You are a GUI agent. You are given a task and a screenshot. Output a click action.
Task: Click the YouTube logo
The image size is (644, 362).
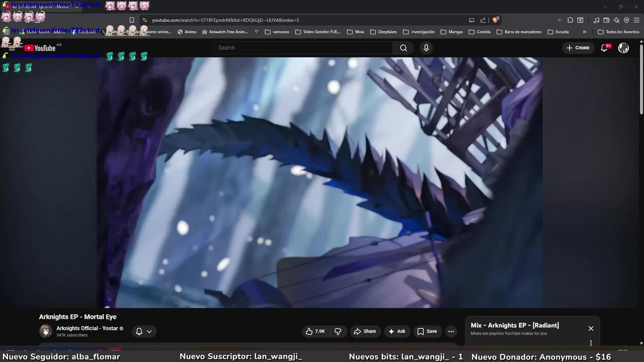click(40, 48)
